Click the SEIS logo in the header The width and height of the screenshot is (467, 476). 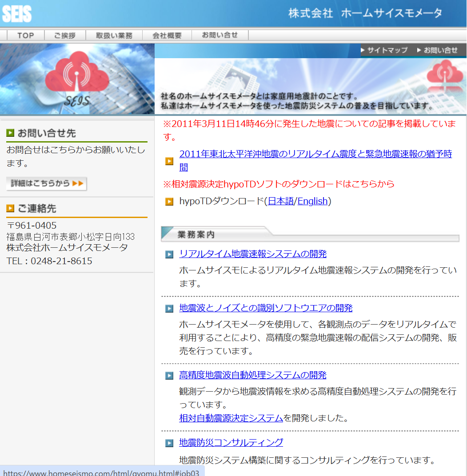point(17,14)
